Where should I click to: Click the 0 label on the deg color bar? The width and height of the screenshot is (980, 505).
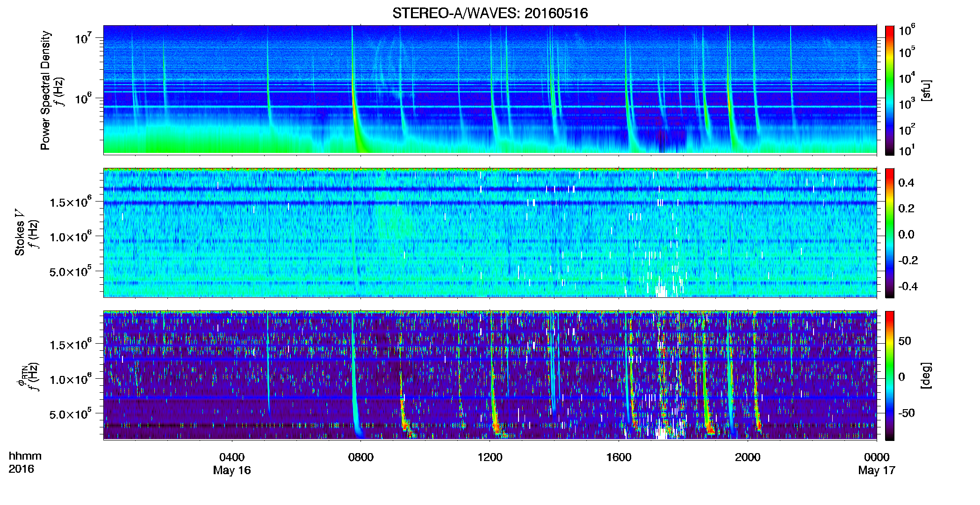click(902, 377)
